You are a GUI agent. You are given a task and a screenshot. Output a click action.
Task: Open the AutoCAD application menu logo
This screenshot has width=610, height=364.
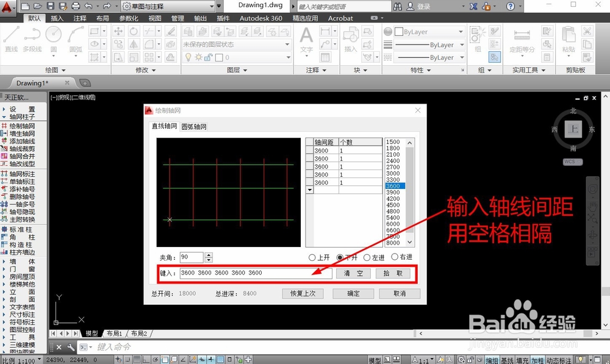click(x=7, y=7)
